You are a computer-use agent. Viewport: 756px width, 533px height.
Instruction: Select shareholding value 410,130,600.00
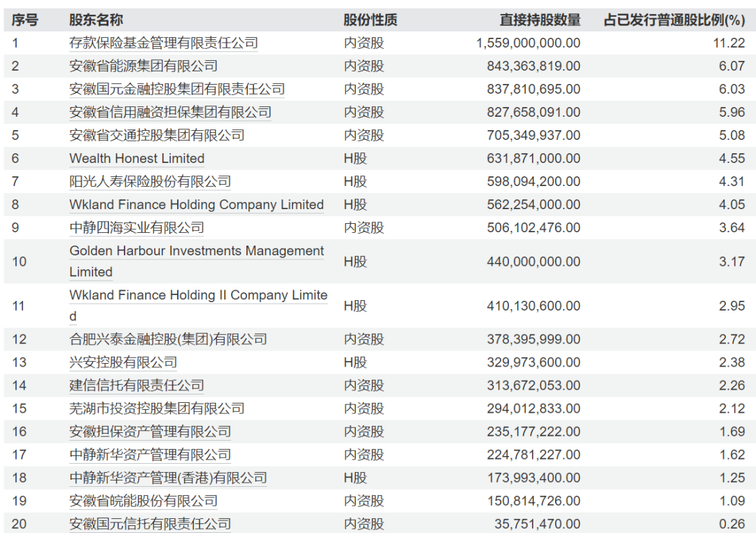[533, 306]
